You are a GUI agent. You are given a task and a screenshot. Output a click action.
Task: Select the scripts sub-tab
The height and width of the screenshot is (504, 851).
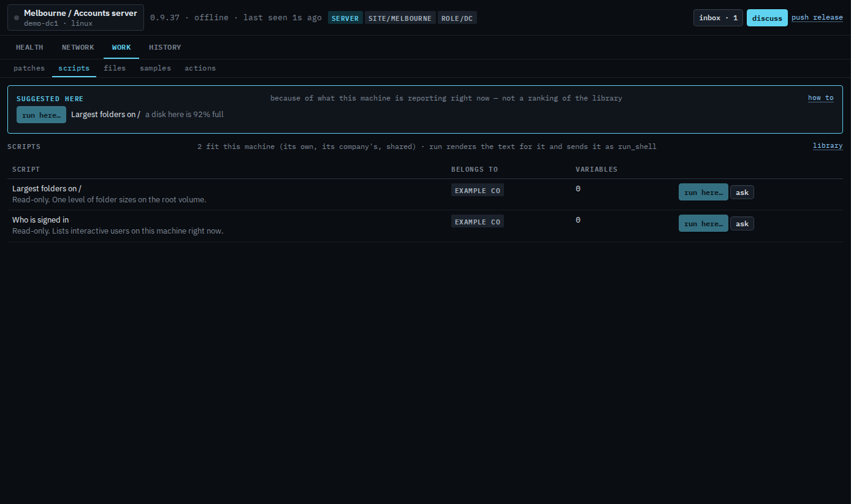74,68
